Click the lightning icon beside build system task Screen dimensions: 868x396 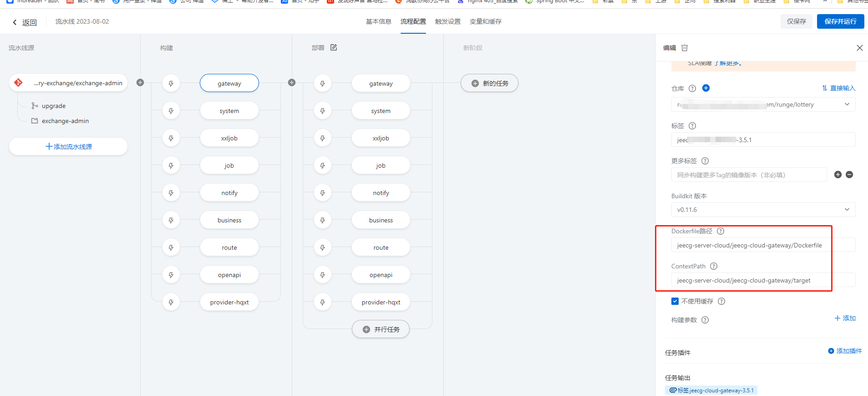(171, 111)
